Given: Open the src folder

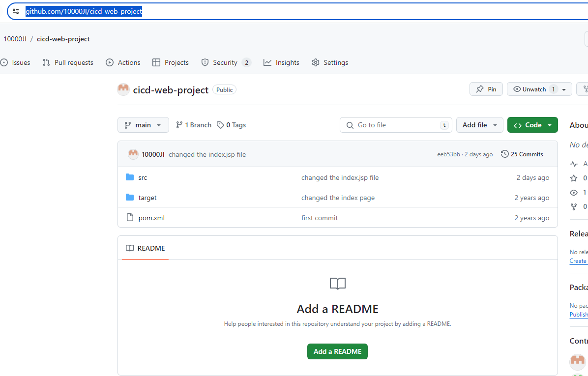Looking at the screenshot, I should click(143, 178).
